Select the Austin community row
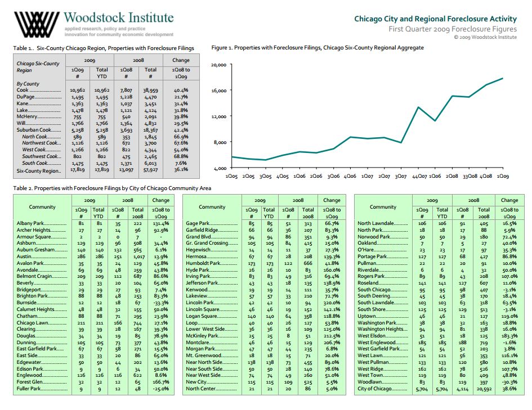 pyautogui.click(x=94, y=256)
